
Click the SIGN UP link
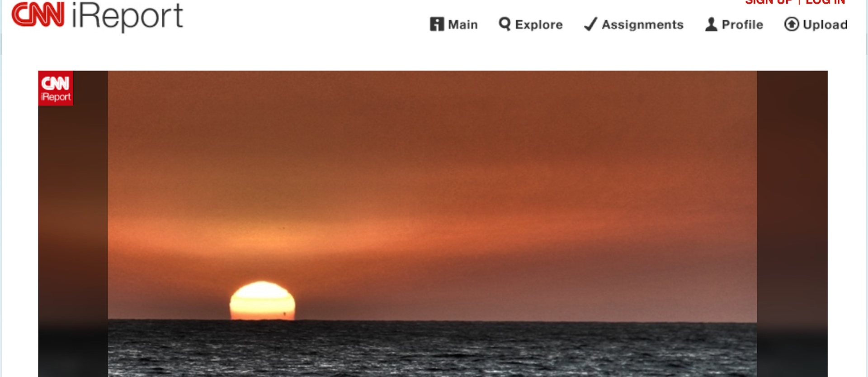pyautogui.click(x=769, y=2)
